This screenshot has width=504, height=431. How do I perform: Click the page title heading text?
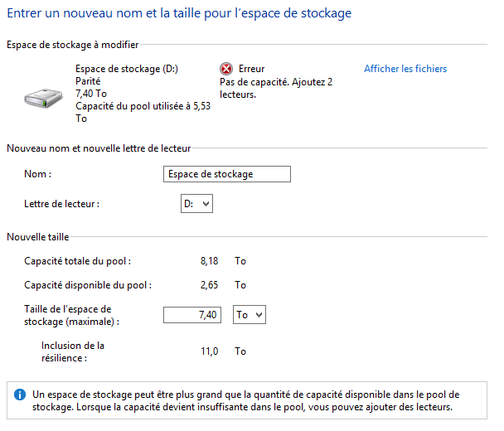(179, 13)
